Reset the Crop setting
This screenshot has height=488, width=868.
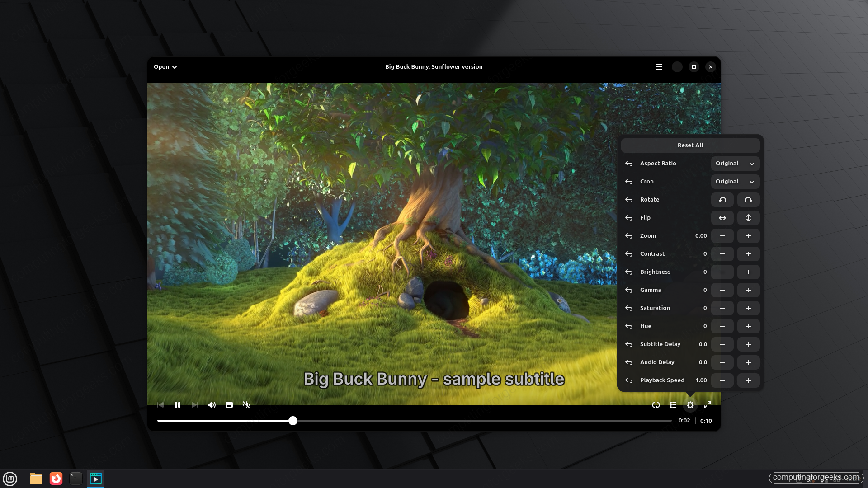click(x=629, y=182)
